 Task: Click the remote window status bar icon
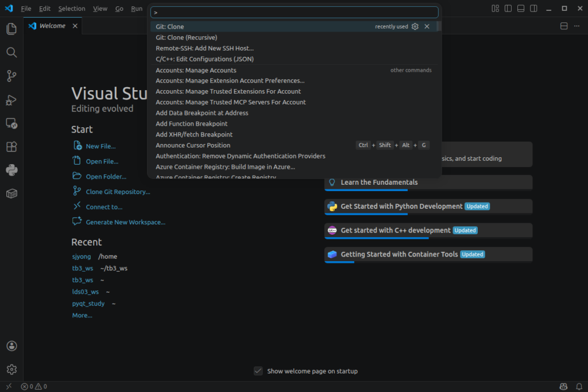click(x=9, y=386)
